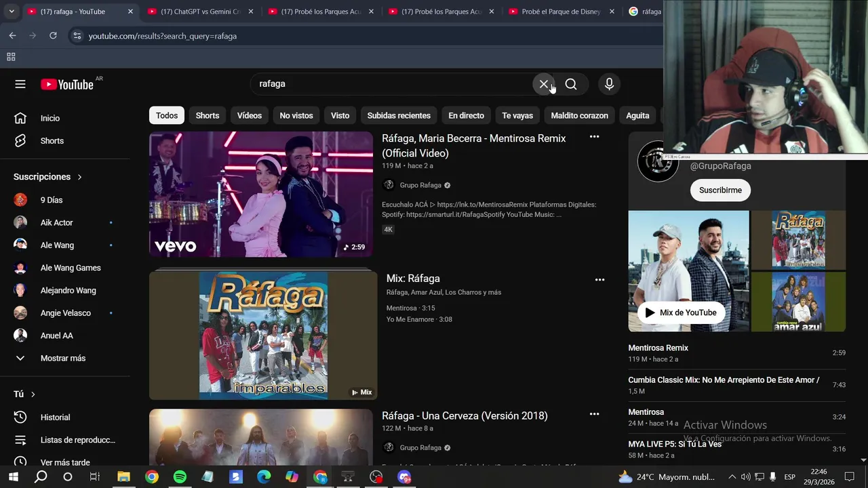
Task: View site information icon in address bar
Action: coord(77,36)
